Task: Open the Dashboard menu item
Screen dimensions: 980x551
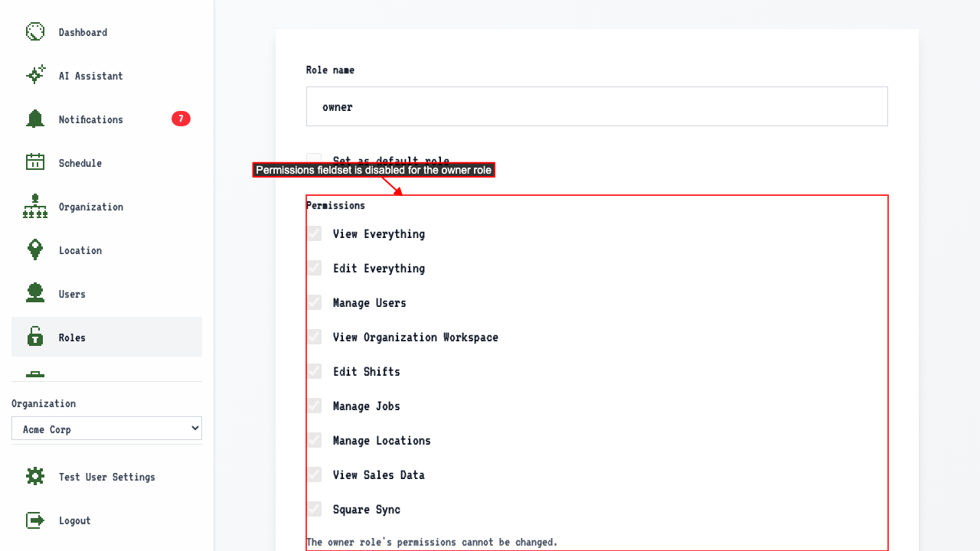Action: pyautogui.click(x=106, y=32)
